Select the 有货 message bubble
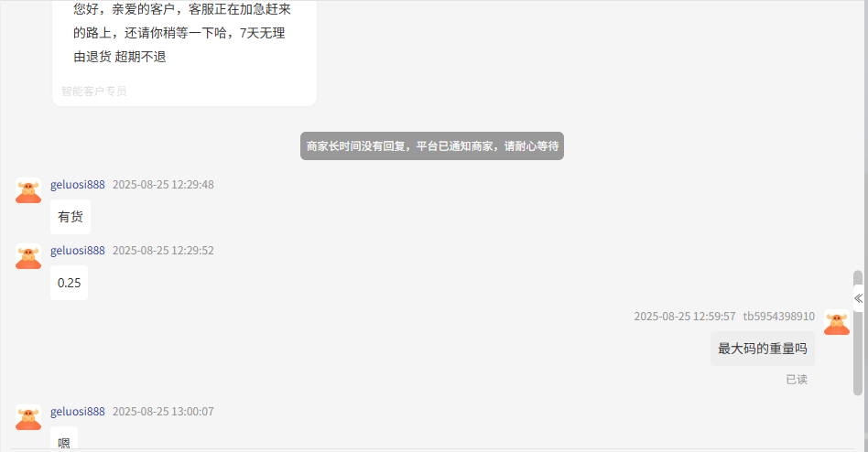Screen dimensions: 868x452 coord(71,217)
